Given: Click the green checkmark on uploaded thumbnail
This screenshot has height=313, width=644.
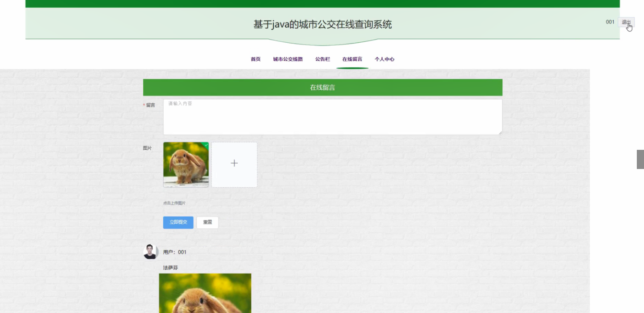Looking at the screenshot, I should [x=206, y=144].
